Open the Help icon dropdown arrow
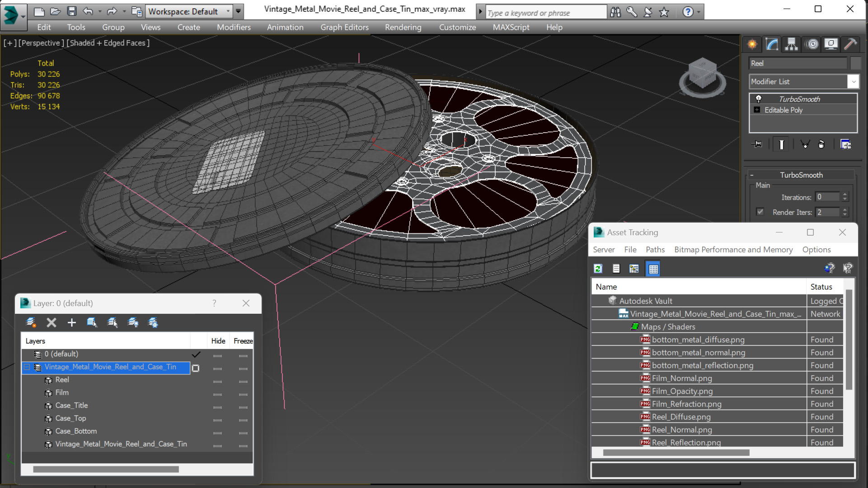Image resolution: width=868 pixels, height=488 pixels. [x=699, y=12]
